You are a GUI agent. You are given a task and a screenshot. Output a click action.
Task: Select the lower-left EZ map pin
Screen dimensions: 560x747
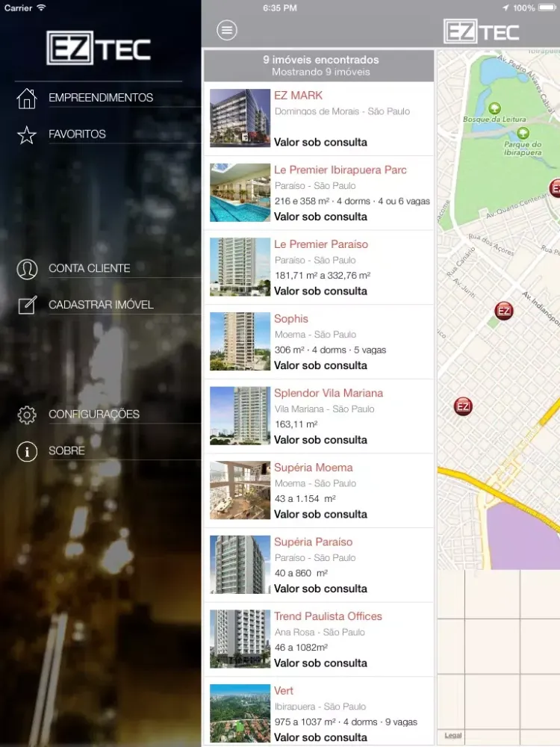(463, 406)
